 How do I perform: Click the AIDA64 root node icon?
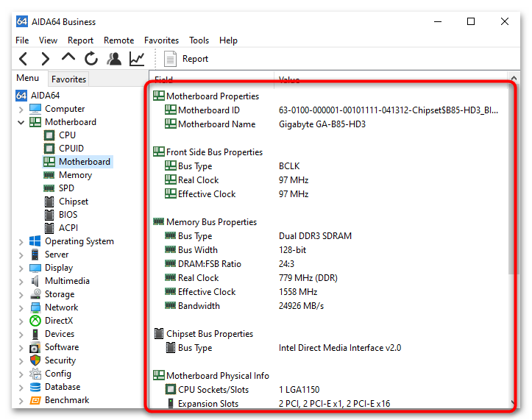[x=21, y=96]
